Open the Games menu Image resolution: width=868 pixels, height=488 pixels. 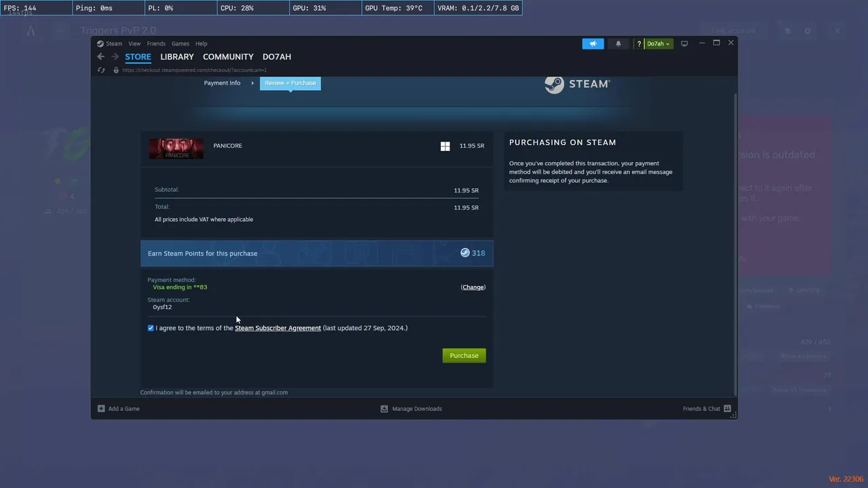pos(180,43)
